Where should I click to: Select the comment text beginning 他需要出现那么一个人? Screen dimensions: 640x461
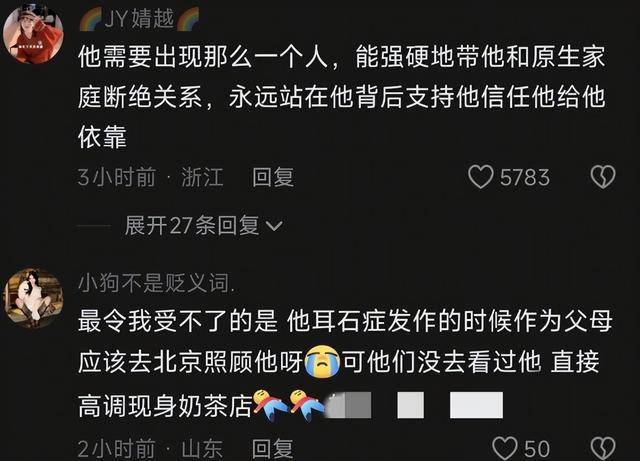[x=342, y=97]
